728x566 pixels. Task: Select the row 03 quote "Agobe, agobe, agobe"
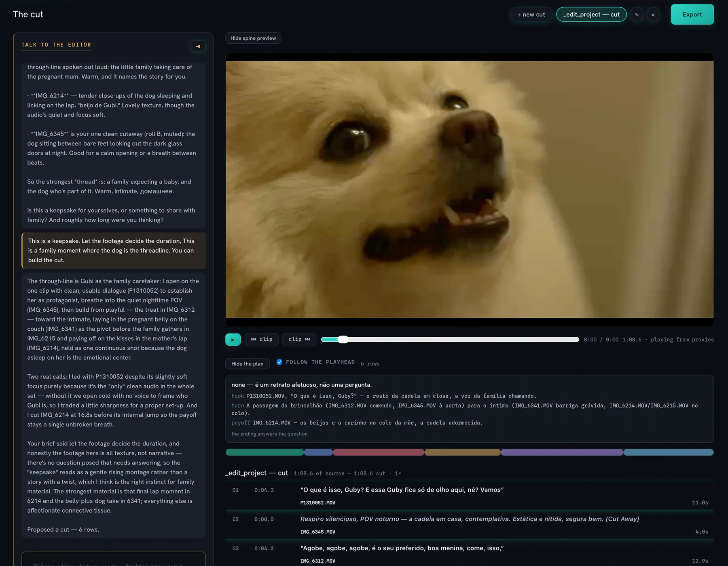point(402,548)
